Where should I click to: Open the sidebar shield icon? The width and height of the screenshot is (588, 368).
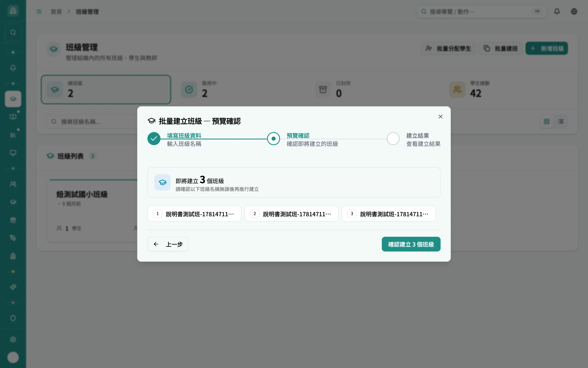coord(13,318)
